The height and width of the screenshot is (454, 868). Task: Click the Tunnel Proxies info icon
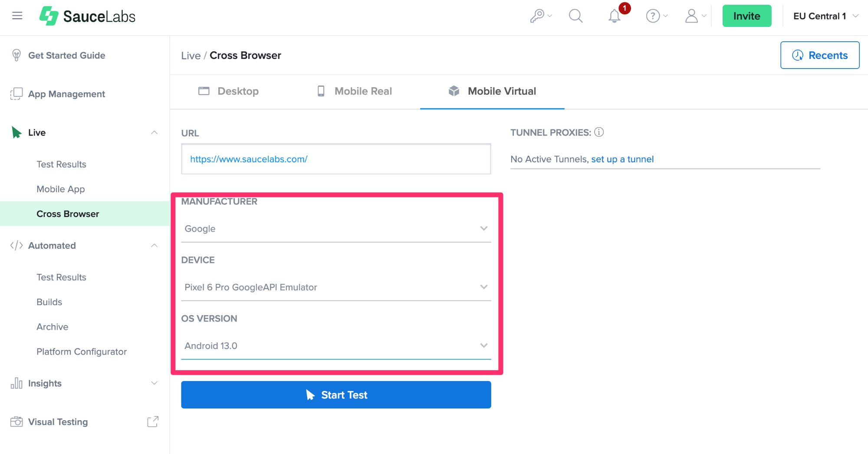coord(599,132)
